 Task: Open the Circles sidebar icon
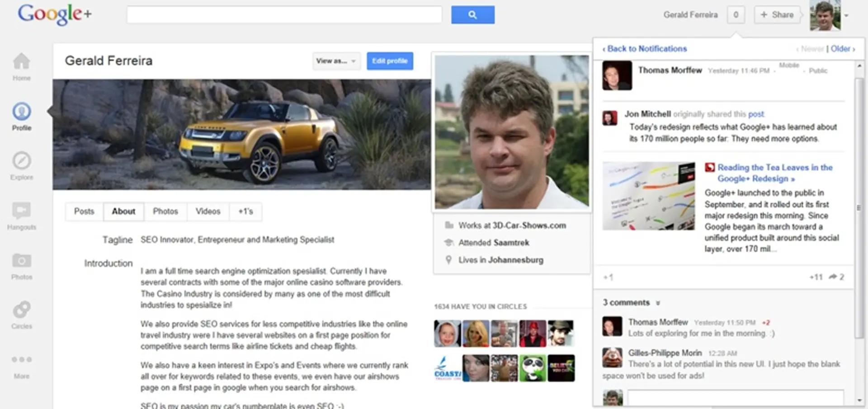(x=21, y=310)
